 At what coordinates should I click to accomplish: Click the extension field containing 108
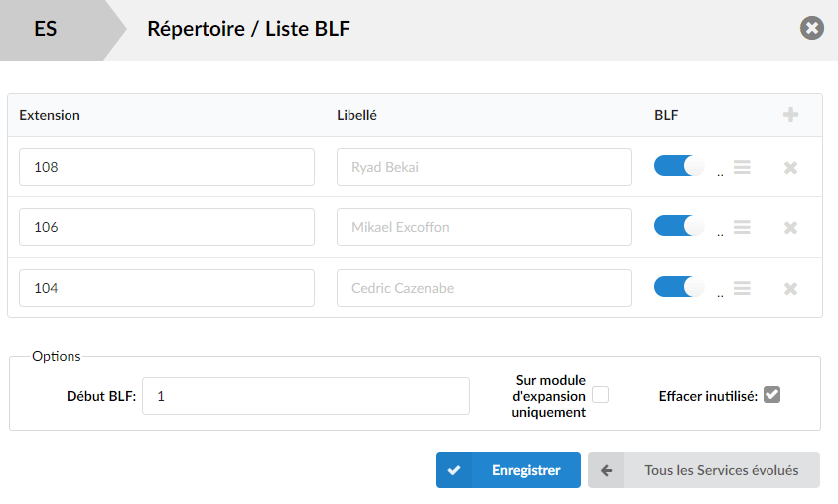point(167,167)
